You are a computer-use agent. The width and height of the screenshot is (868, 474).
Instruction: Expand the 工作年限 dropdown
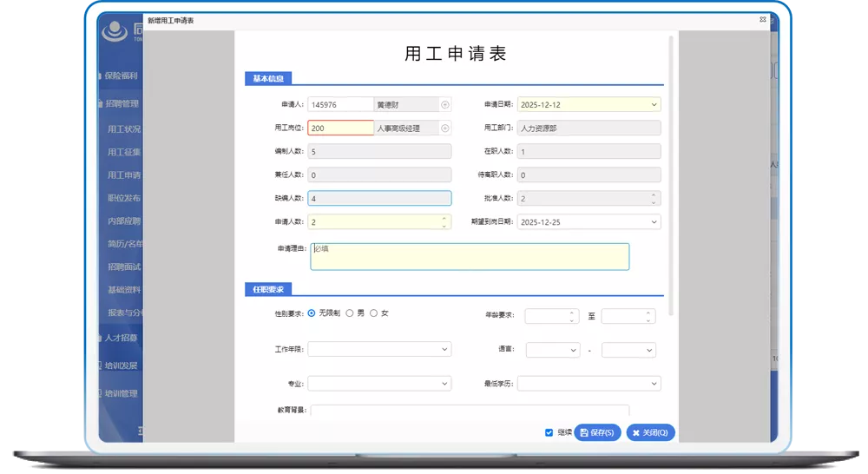point(444,349)
